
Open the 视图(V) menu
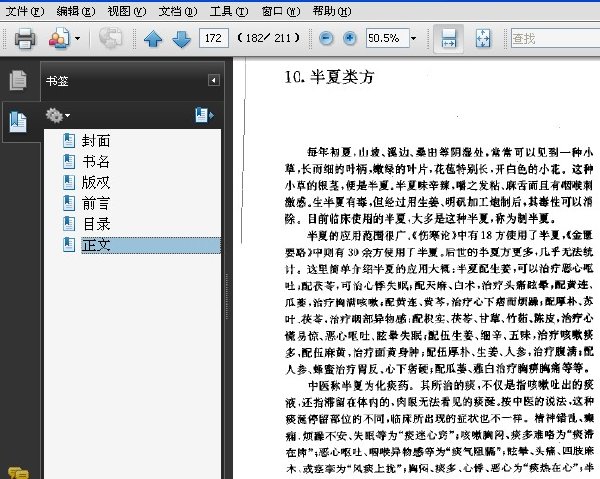(x=127, y=11)
